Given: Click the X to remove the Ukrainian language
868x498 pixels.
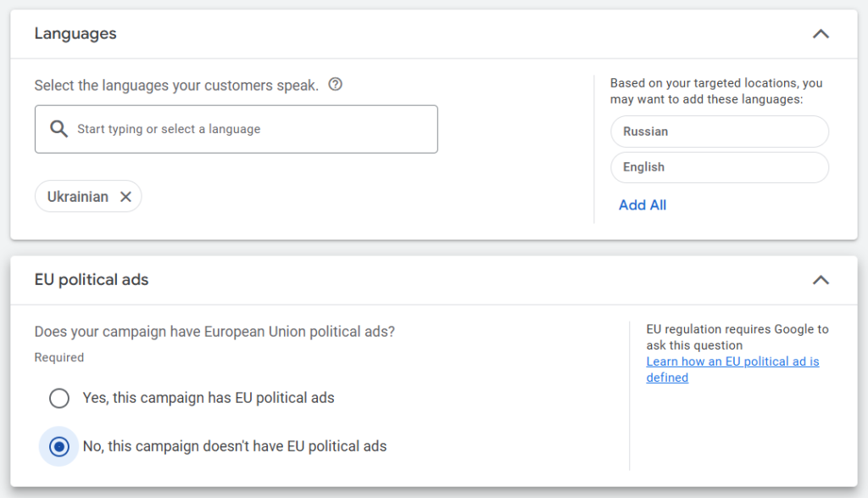Looking at the screenshot, I should coord(125,196).
